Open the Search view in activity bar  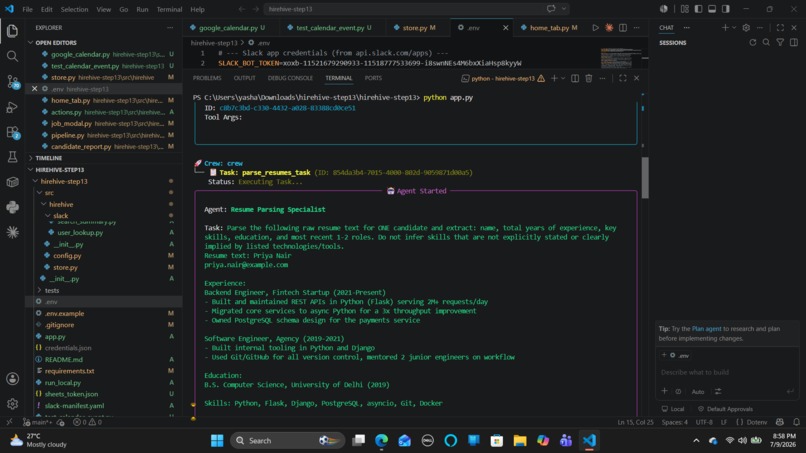point(12,56)
